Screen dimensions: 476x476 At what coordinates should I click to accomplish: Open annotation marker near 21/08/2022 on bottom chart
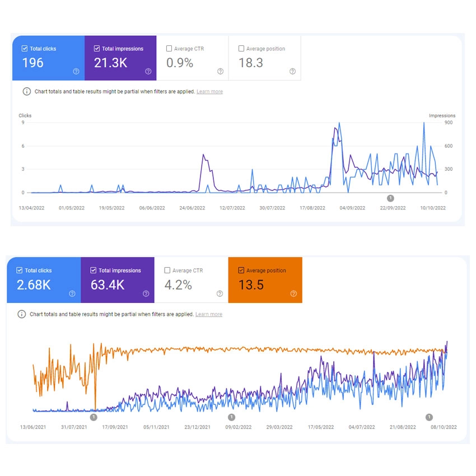[429, 417]
